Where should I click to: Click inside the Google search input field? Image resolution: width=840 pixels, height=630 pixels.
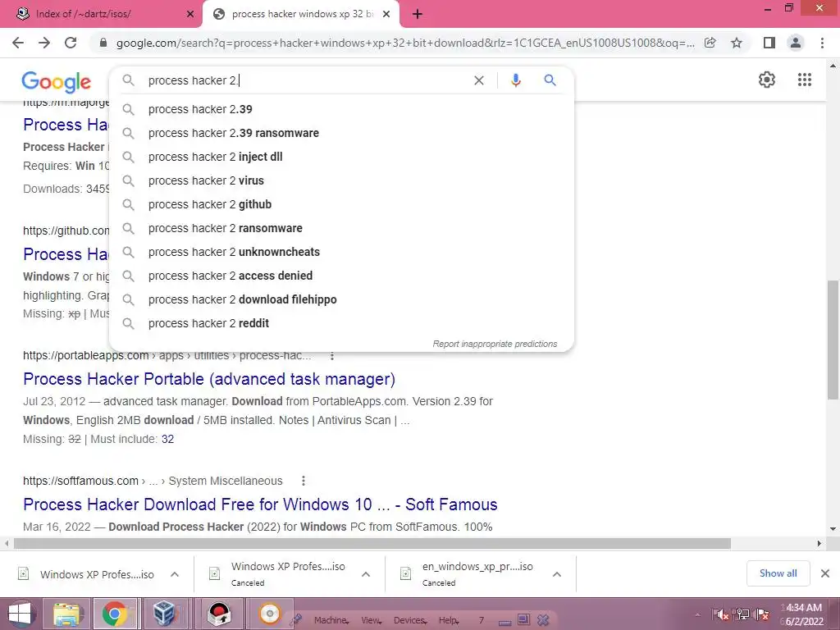[x=305, y=80]
